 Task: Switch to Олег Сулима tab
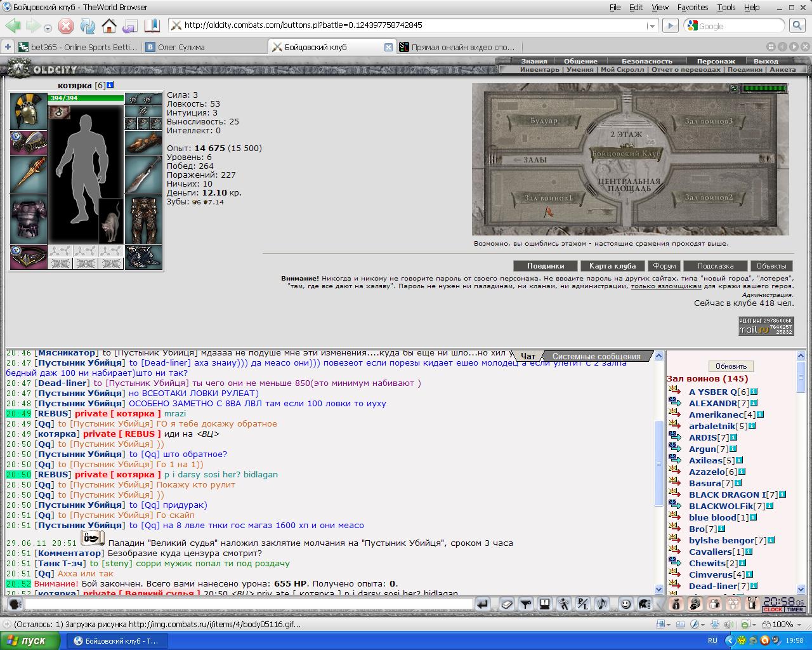point(204,47)
